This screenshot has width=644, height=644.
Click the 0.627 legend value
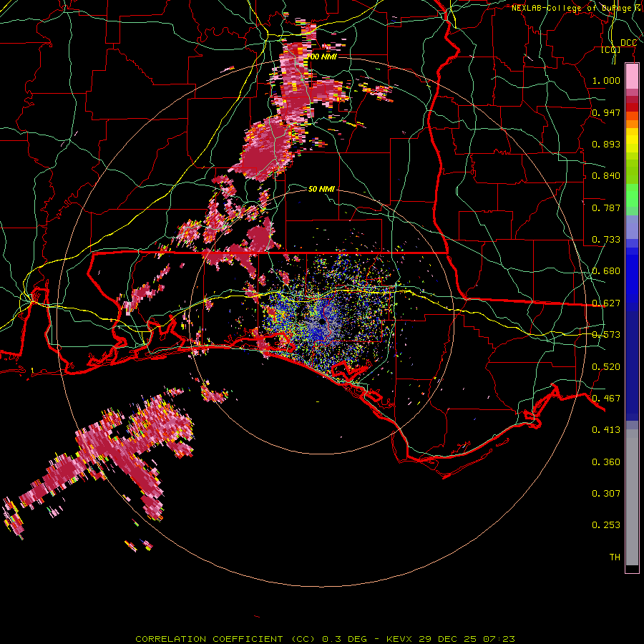pyautogui.click(x=606, y=303)
